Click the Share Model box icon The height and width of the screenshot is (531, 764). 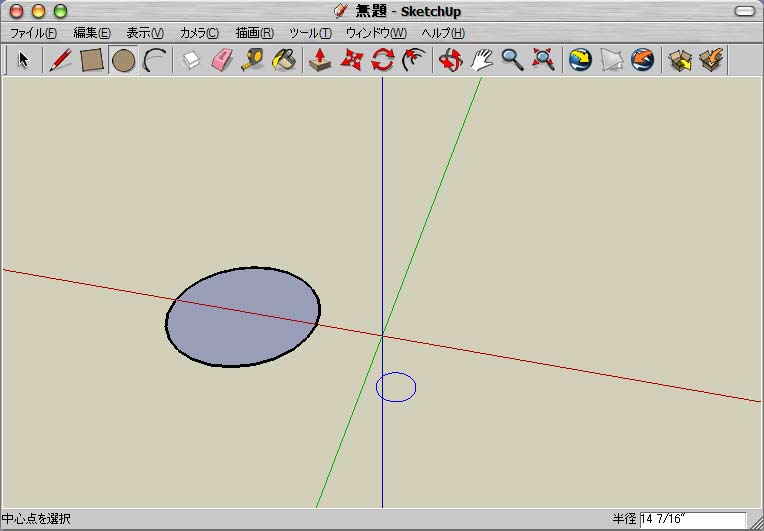click(x=711, y=60)
